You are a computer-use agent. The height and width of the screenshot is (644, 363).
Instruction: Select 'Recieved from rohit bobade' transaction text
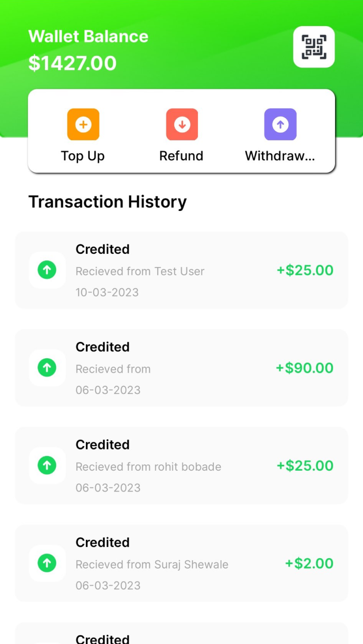148,467
